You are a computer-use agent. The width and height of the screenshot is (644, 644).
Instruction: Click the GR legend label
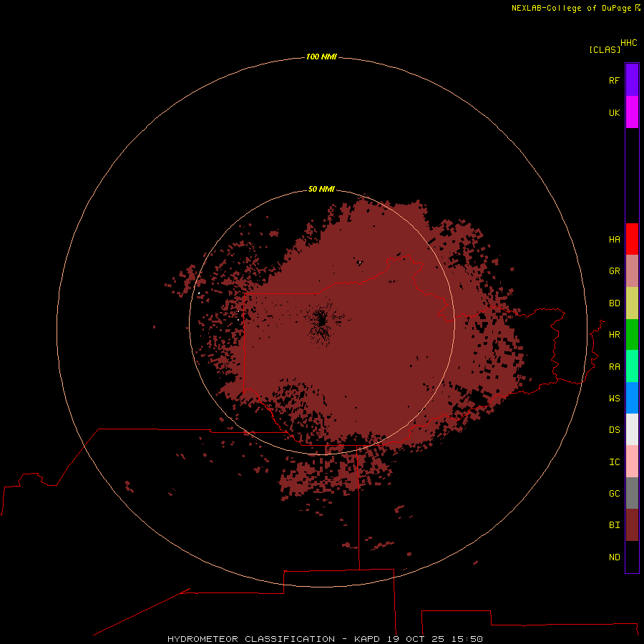coord(614,271)
